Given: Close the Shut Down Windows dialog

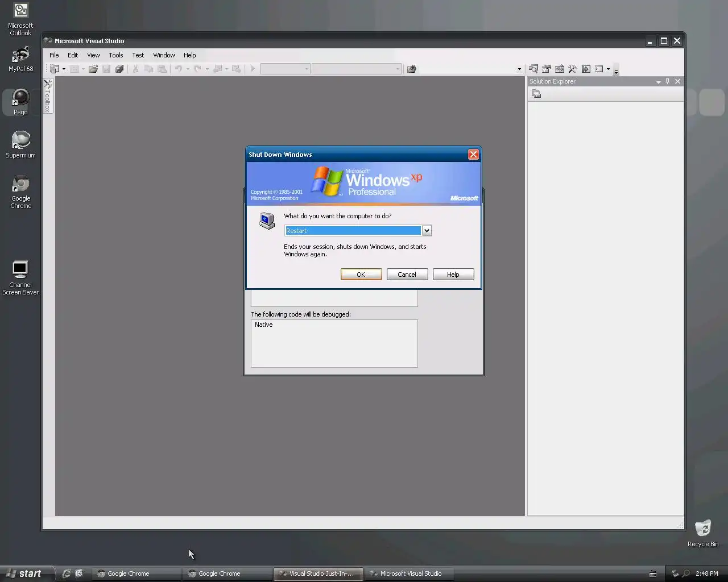Looking at the screenshot, I should (473, 155).
